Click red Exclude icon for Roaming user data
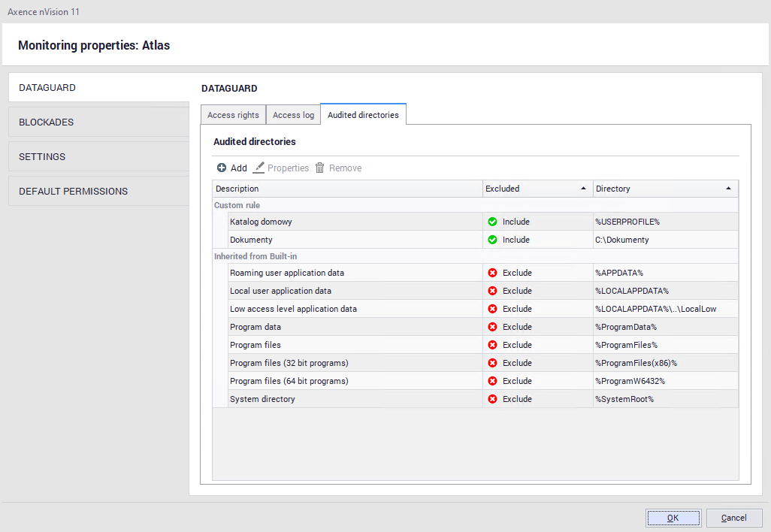The width and height of the screenshot is (771, 532). [492, 273]
